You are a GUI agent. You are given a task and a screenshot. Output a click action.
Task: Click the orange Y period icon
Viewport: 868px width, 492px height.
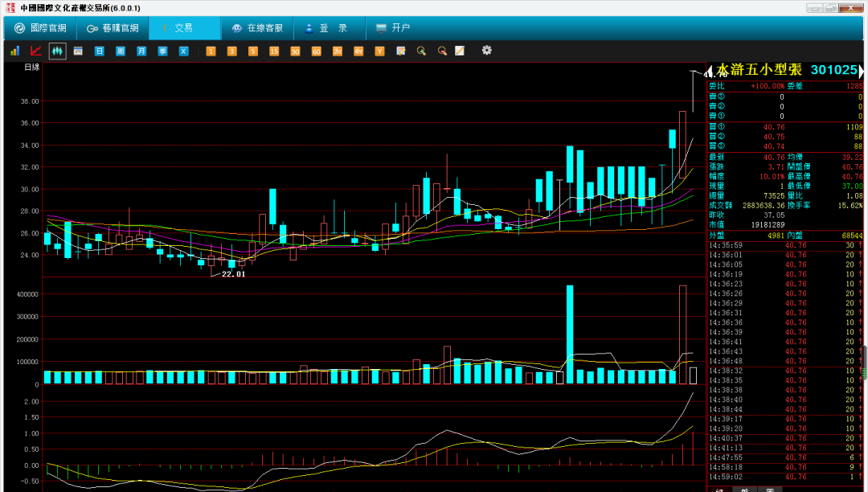379,51
